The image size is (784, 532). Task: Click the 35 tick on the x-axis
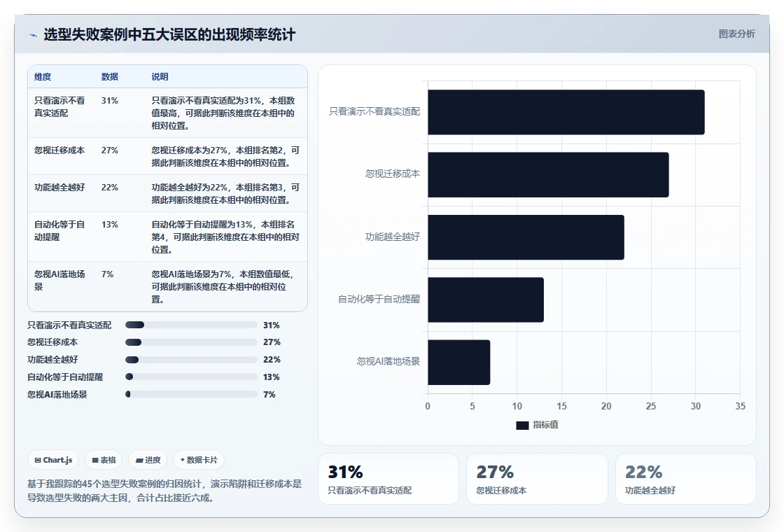[x=740, y=406]
